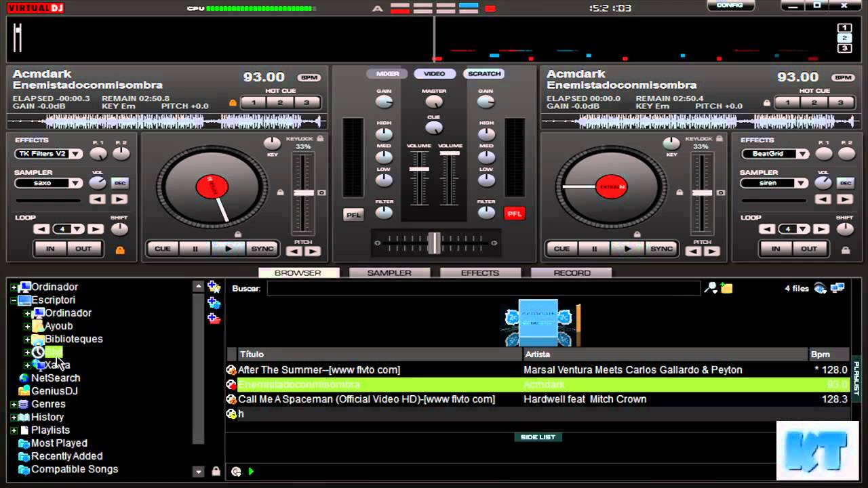The height and width of the screenshot is (488, 868).
Task: Open the Compatible Songs folder
Action: (68, 469)
